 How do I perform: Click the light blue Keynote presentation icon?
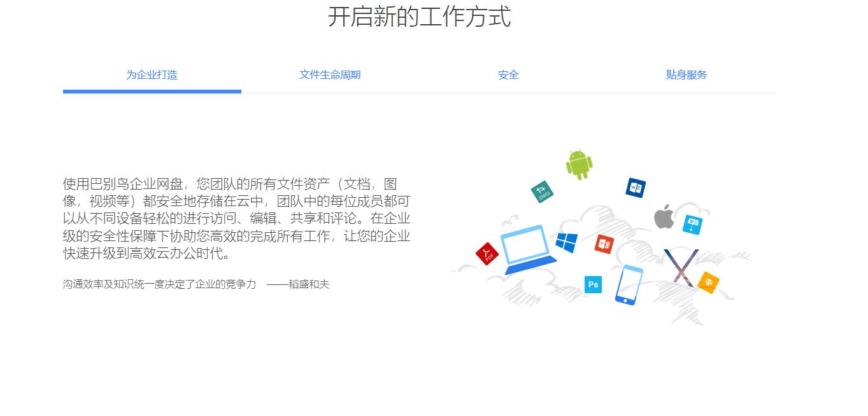[692, 225]
